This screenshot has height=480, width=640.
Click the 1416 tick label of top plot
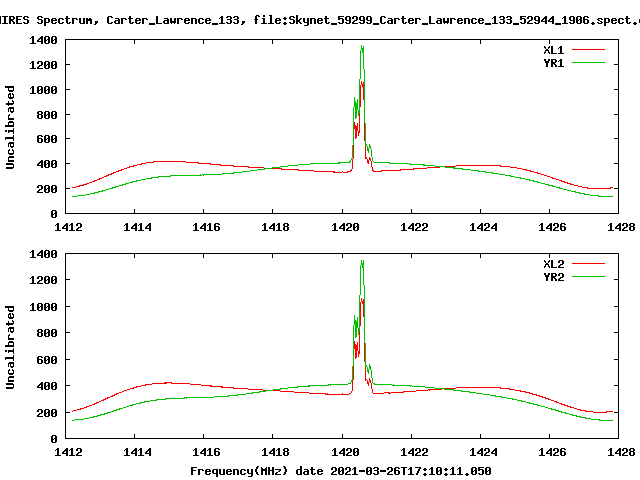pyautogui.click(x=206, y=227)
